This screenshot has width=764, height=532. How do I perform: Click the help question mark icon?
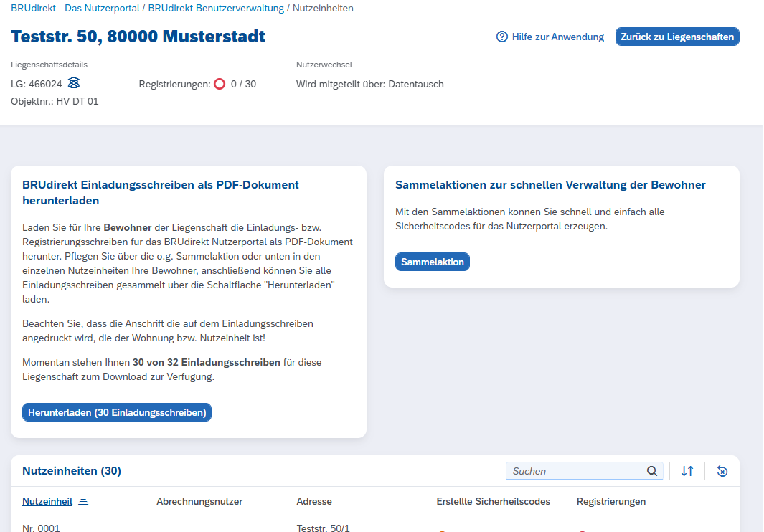(x=502, y=37)
